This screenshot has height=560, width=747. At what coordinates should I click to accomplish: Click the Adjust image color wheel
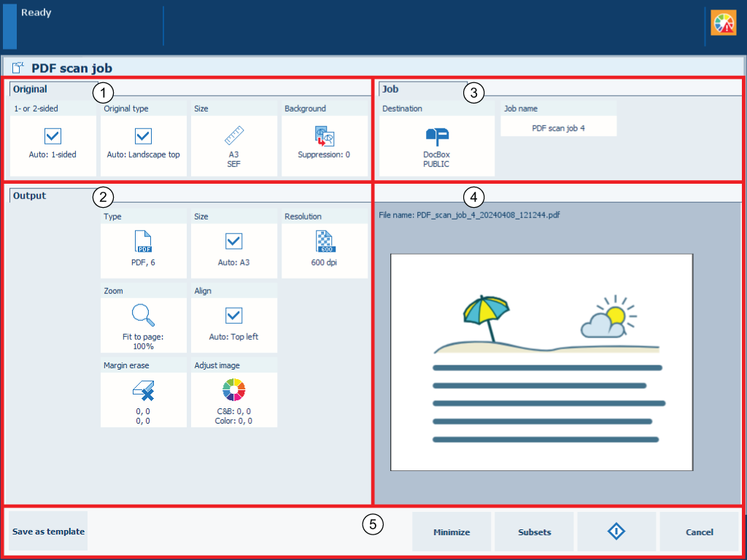click(x=233, y=390)
